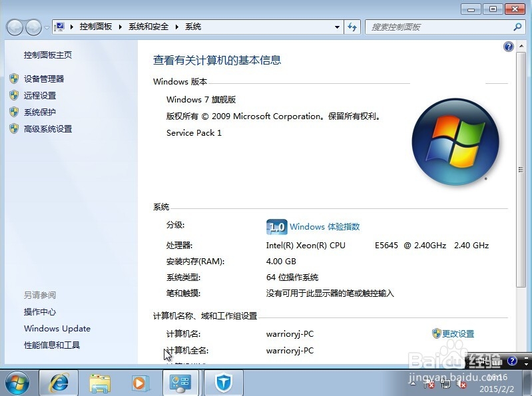
Task: Open 操作中心 link
Action: [40, 312]
